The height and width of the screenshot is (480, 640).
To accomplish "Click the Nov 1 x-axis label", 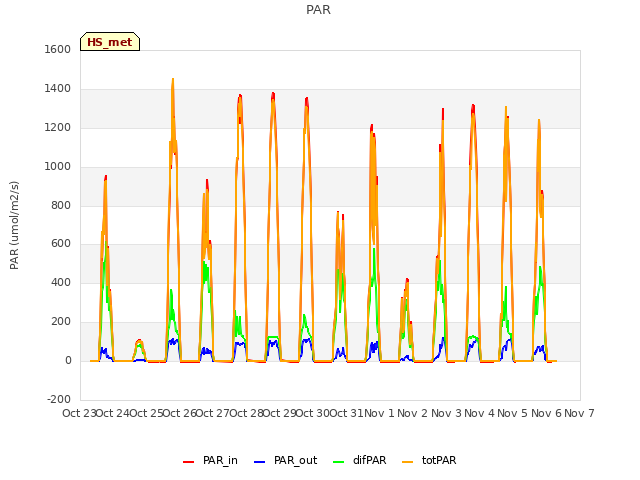I will pos(380,413).
